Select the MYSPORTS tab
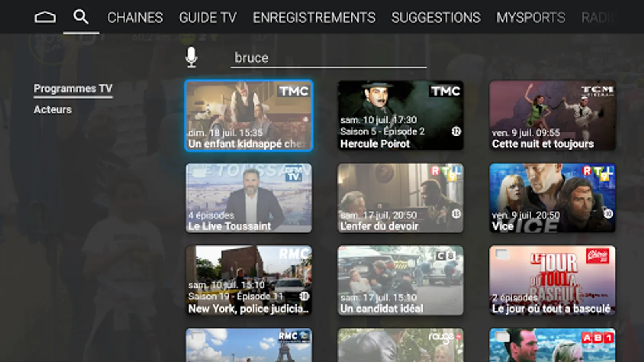 [x=530, y=18]
